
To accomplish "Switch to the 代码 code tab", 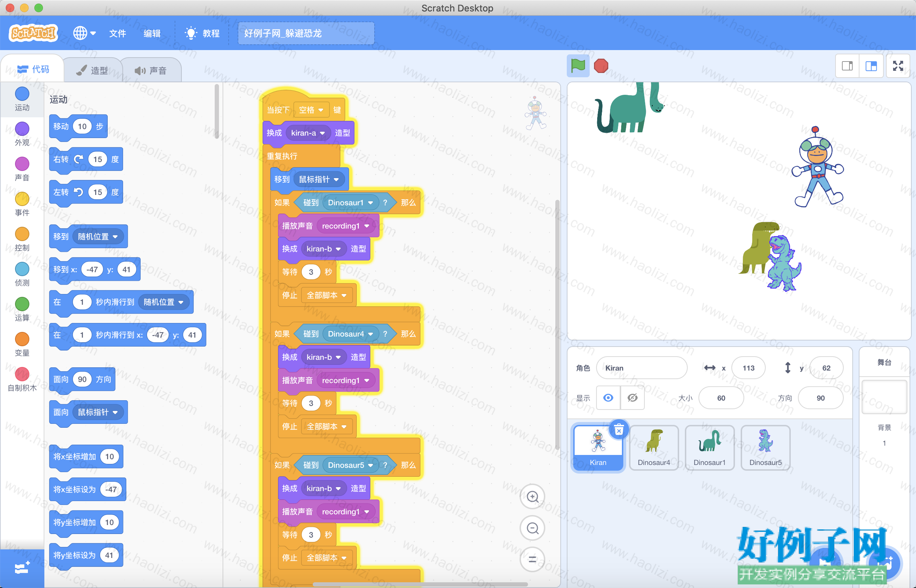I will pos(33,69).
